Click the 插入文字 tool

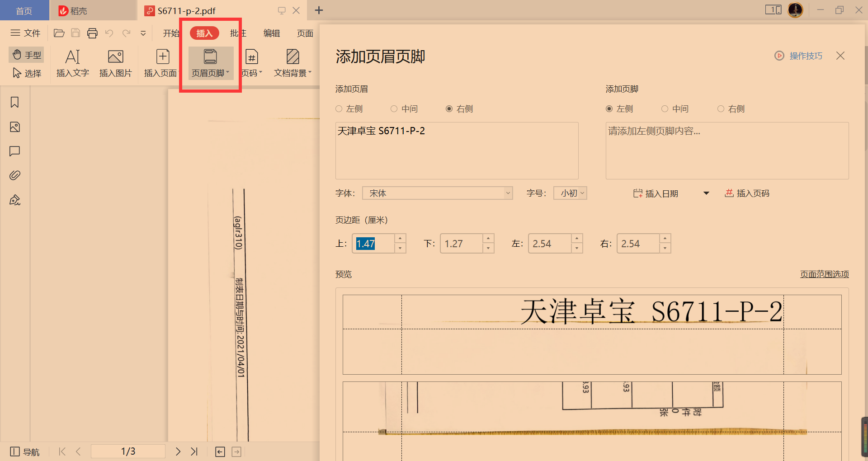pos(72,63)
